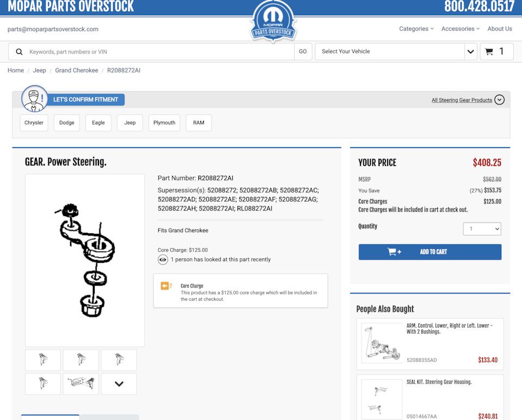
Task: Open the ARM Control Lower product card image
Action: (x=382, y=343)
